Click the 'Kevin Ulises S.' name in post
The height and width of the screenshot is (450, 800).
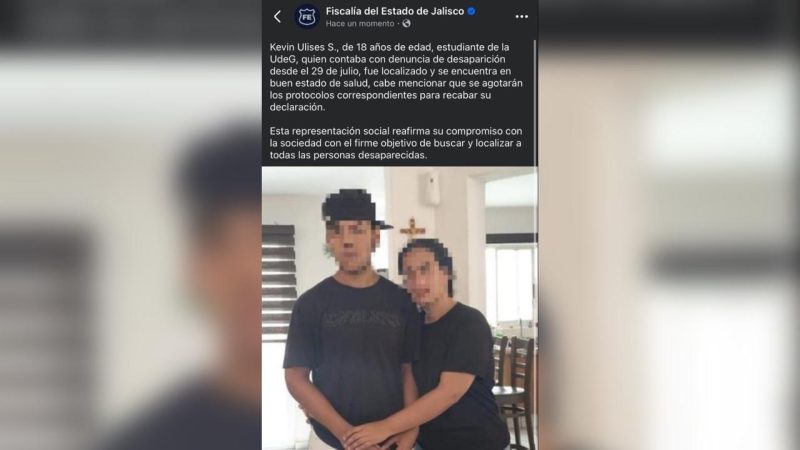(x=304, y=47)
